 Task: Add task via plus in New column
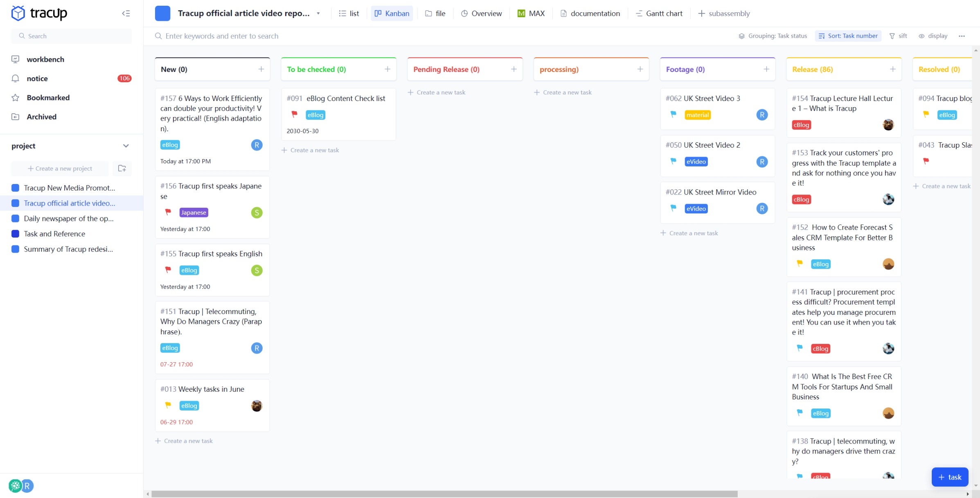(261, 69)
